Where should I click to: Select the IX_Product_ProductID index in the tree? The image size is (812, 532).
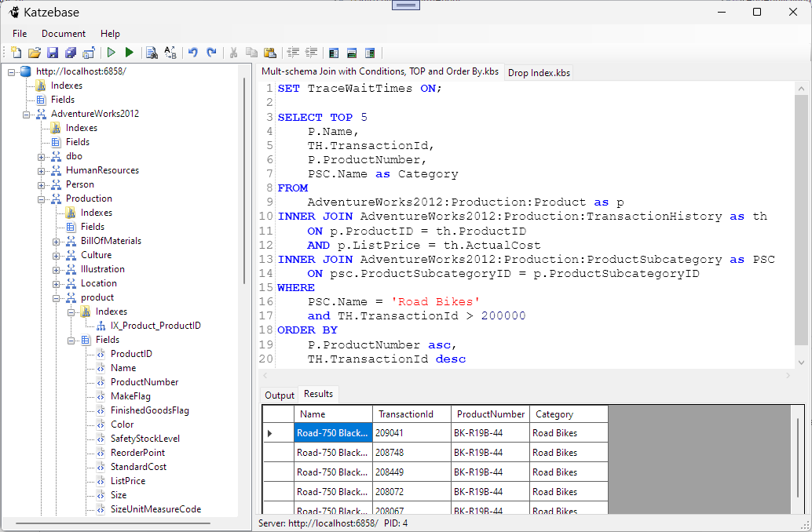point(155,326)
